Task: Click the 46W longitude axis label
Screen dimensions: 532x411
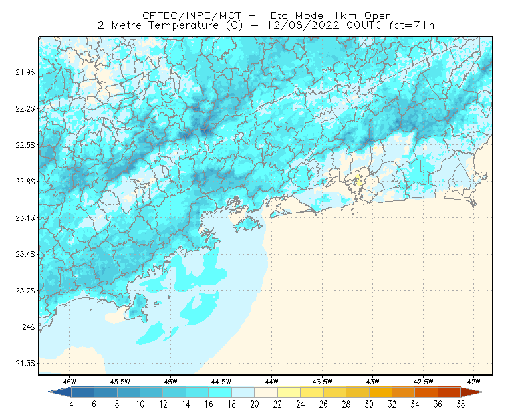Action: tap(70, 382)
